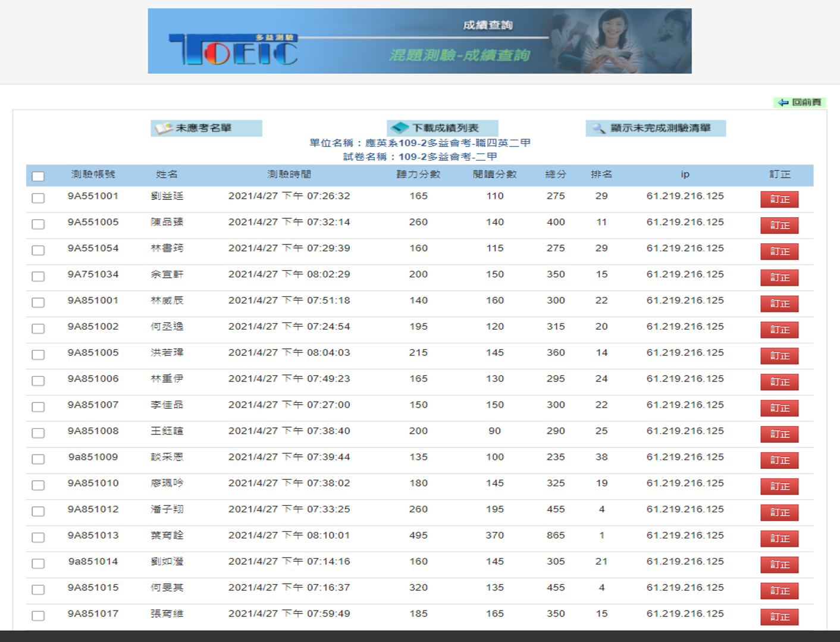This screenshot has width=840, height=642.
Task: Open 訂正 for account 9A851006
Action: coord(779,383)
